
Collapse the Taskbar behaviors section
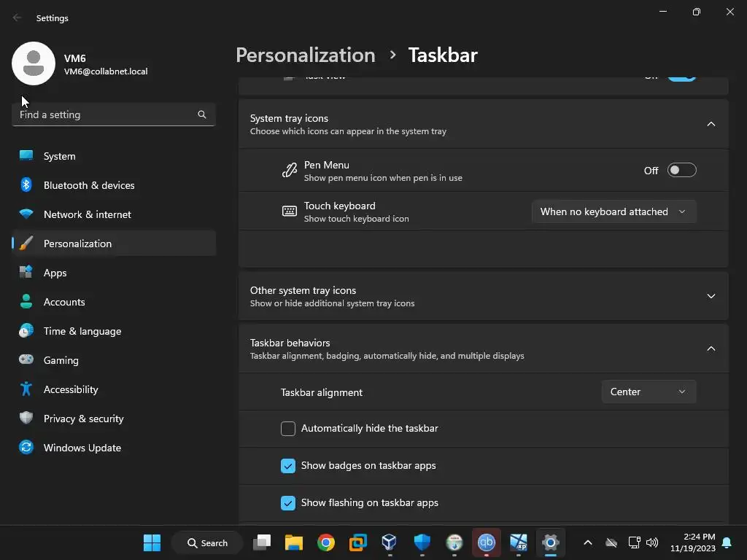tap(711, 349)
